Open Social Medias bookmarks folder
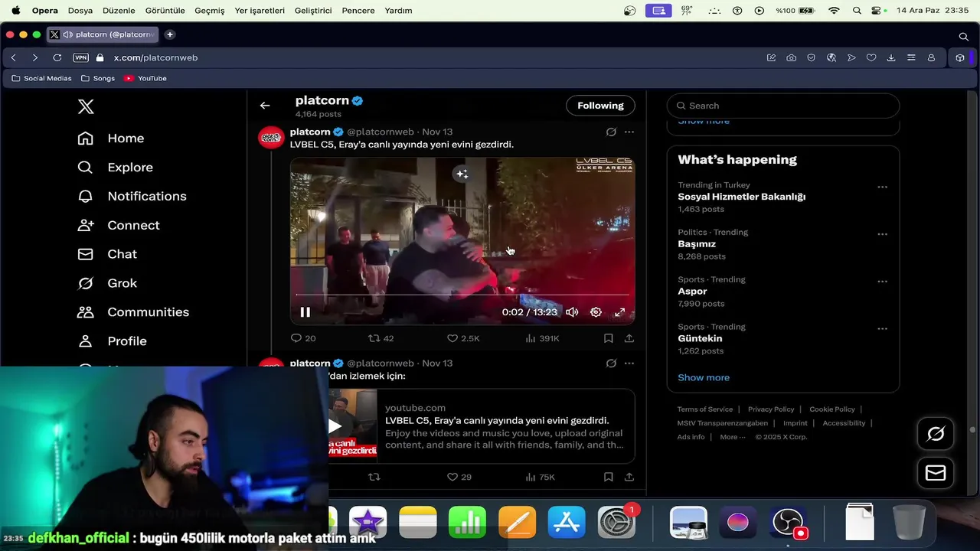 tap(41, 79)
